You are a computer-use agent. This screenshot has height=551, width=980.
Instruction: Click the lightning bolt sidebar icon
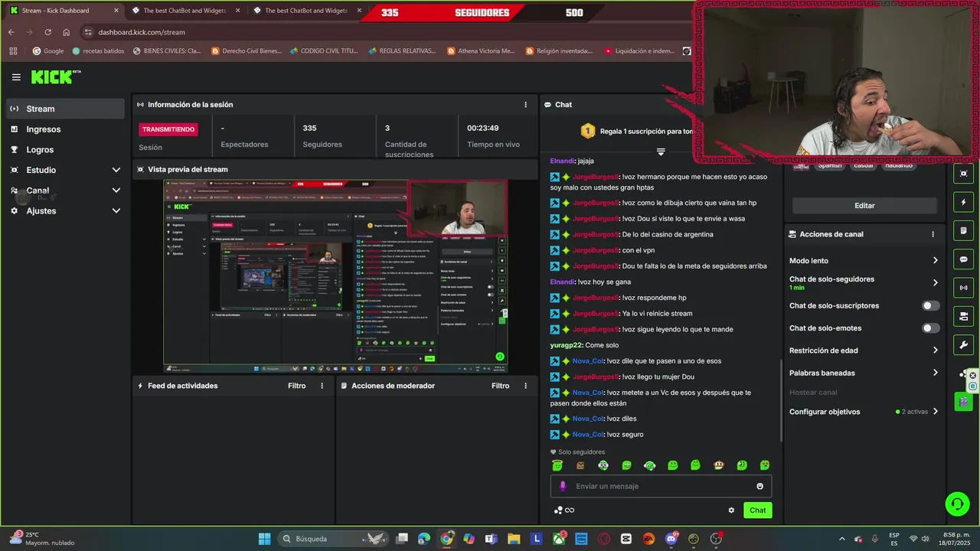[963, 202]
